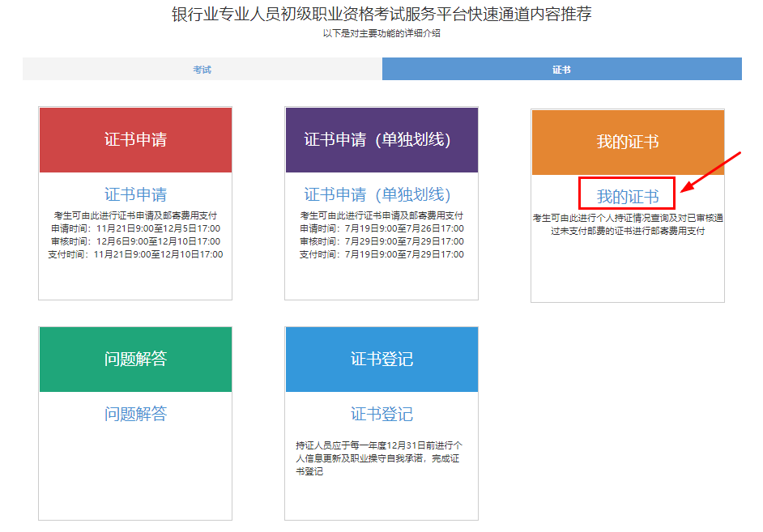Click 支付时间 line showing 11月21日9:00至12月10日17:00

(135, 254)
